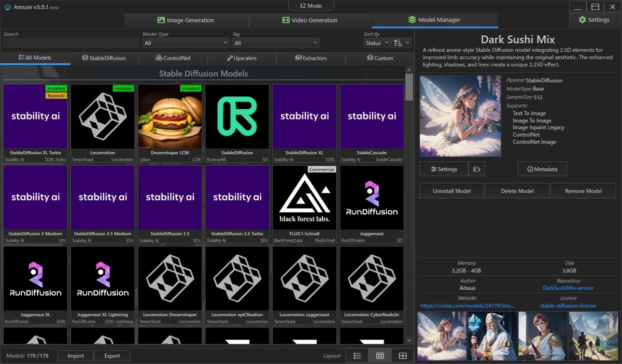This screenshot has width=622, height=364.
Task: Select the large tile layout icon
Action: click(402, 356)
